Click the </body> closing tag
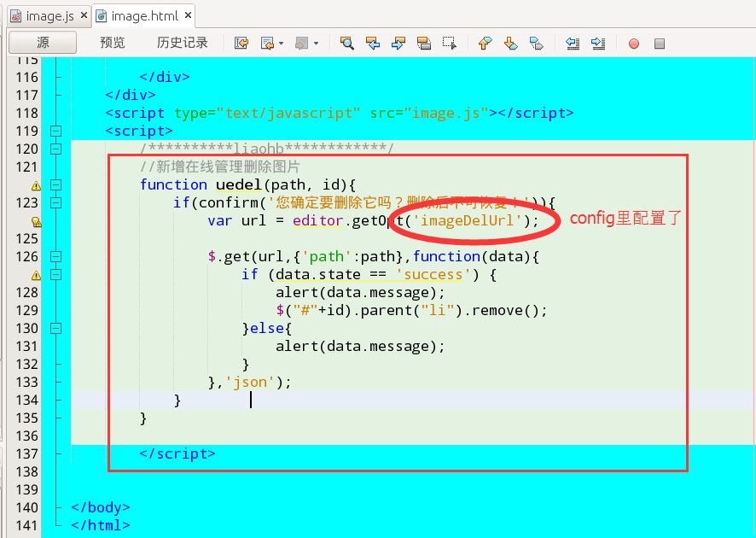 click(x=101, y=507)
